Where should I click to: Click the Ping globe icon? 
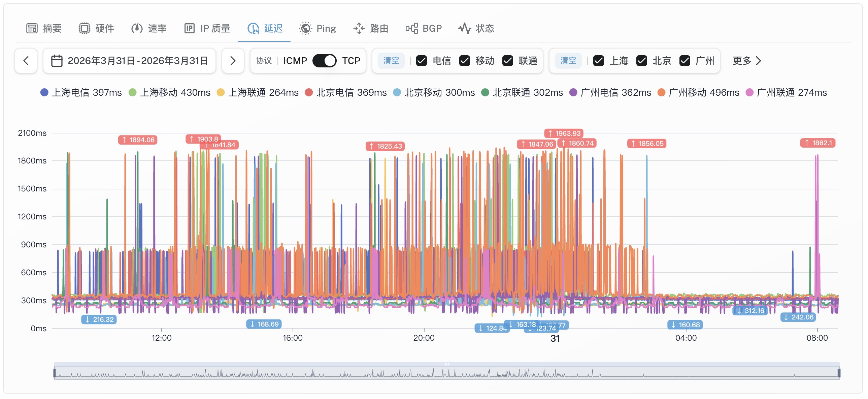point(305,28)
